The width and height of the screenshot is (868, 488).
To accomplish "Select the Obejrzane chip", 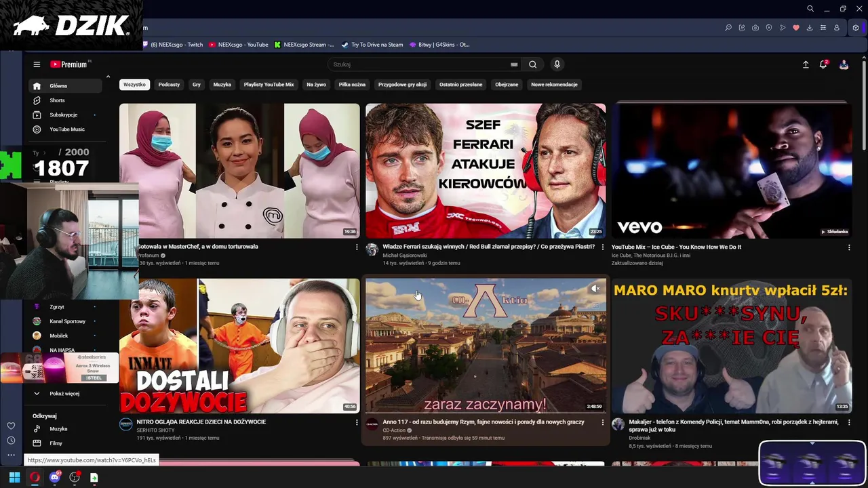I will pos(507,85).
